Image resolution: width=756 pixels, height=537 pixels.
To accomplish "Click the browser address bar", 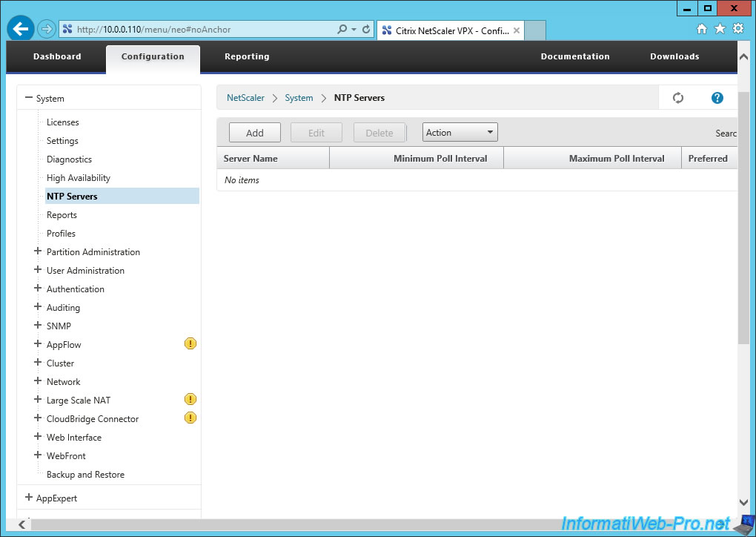I will point(200,30).
